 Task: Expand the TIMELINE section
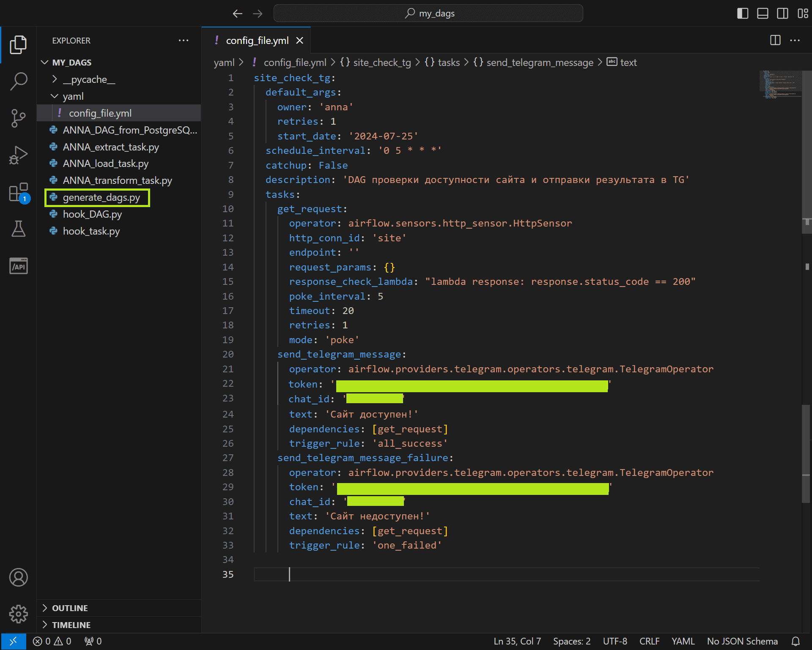click(x=119, y=625)
